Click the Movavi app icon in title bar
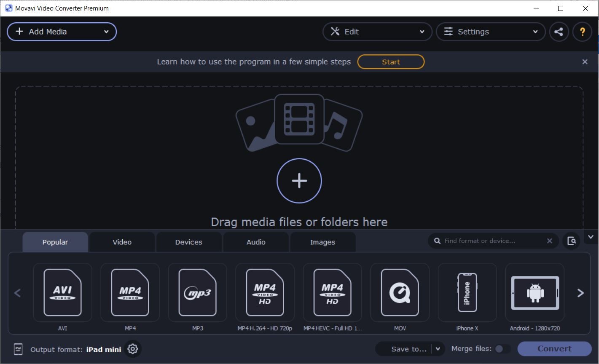This screenshot has height=364, width=599. [x=8, y=8]
